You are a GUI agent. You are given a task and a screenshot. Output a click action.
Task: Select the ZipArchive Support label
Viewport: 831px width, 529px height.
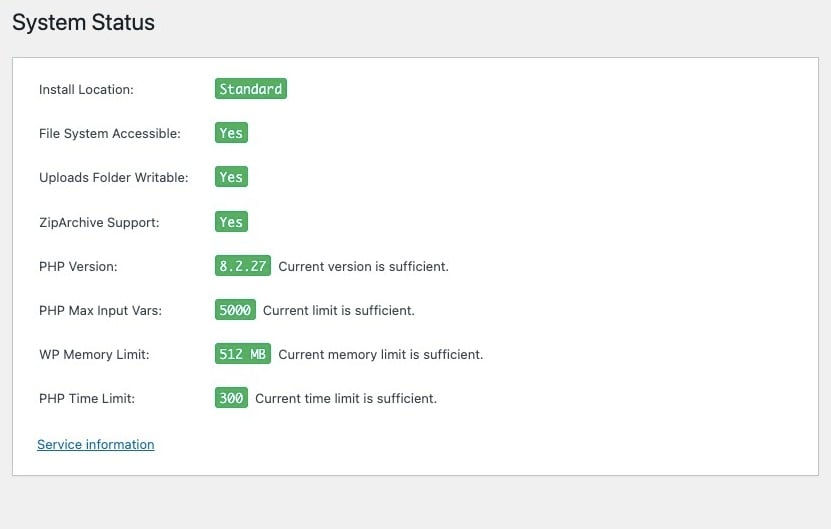98,222
